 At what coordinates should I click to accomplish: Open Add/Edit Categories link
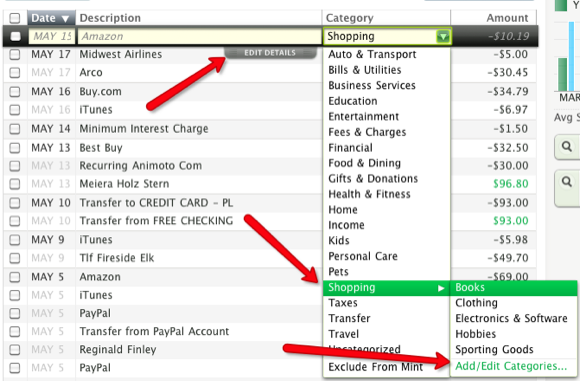tap(511, 366)
